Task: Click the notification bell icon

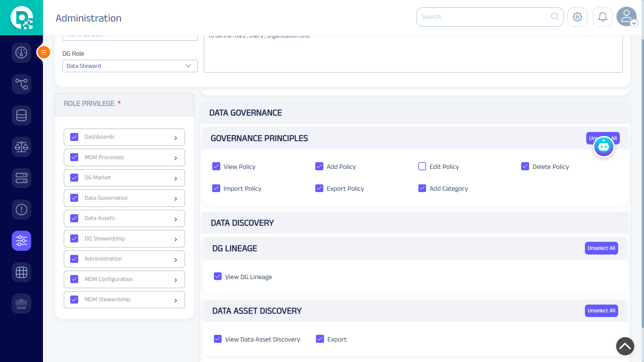Action: pos(602,17)
